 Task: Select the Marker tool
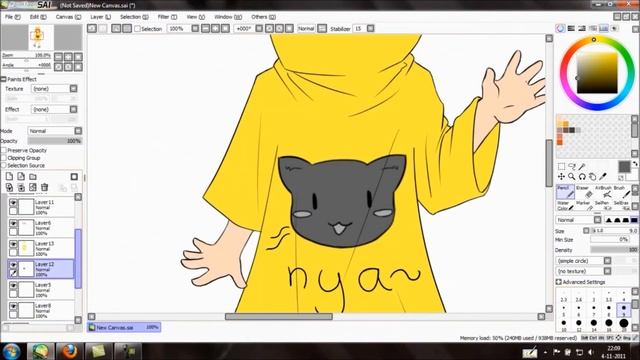(x=584, y=205)
